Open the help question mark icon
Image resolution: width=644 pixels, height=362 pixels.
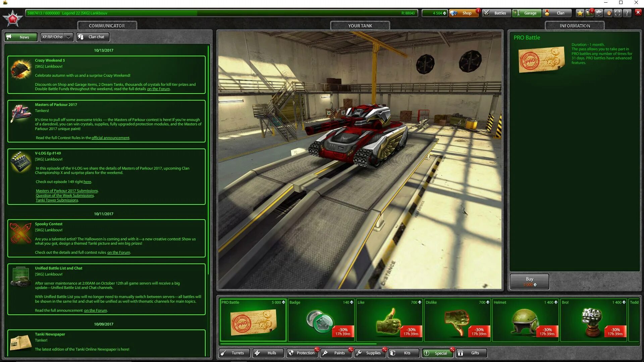point(627,13)
